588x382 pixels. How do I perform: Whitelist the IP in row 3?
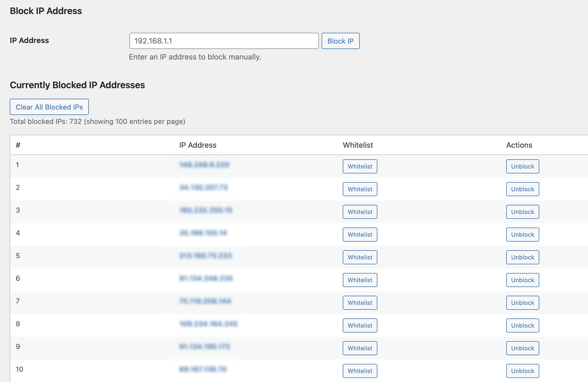click(x=360, y=212)
